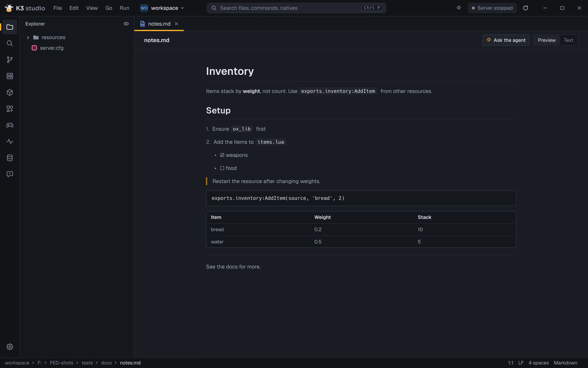Viewport: 588px width, 368px height.
Task: Click the unchecked food checkbox
Action: pyautogui.click(x=222, y=168)
